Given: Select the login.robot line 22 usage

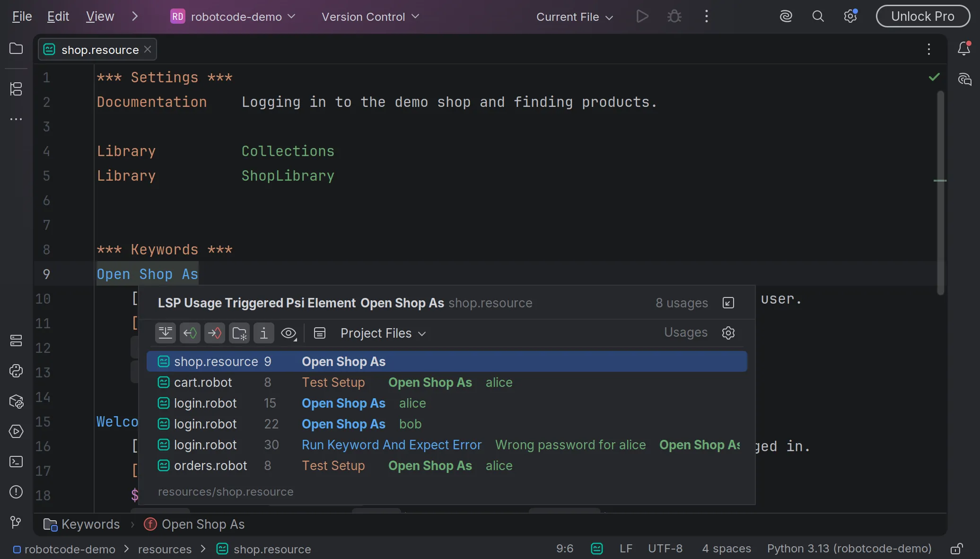Looking at the screenshot, I should tap(447, 424).
